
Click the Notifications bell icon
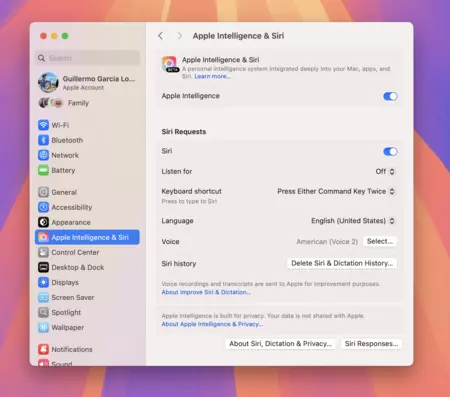pyautogui.click(x=43, y=349)
